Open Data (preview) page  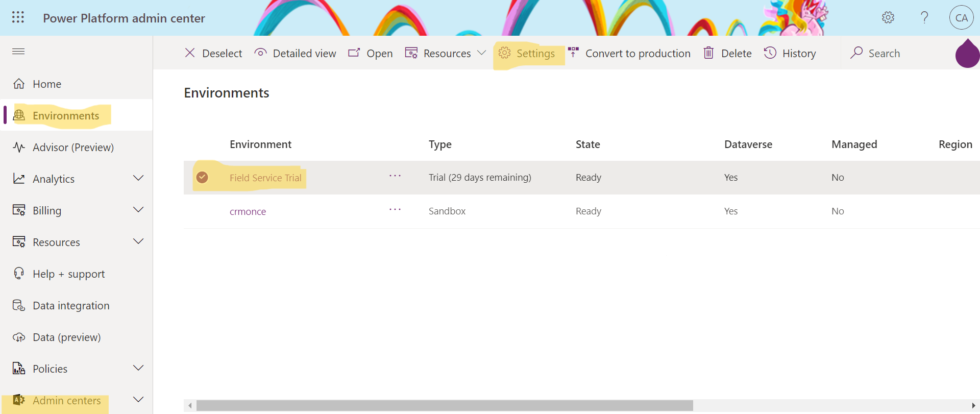(66, 337)
